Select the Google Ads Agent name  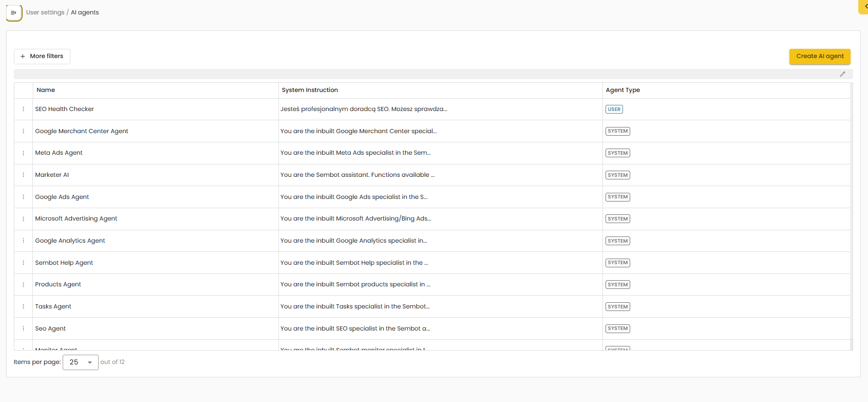[62, 197]
